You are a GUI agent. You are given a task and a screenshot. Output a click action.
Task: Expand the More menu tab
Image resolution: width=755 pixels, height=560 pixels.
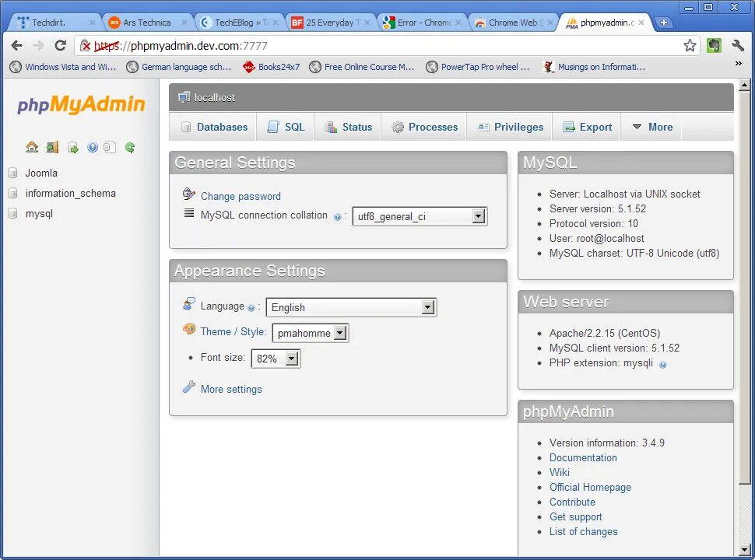(651, 127)
